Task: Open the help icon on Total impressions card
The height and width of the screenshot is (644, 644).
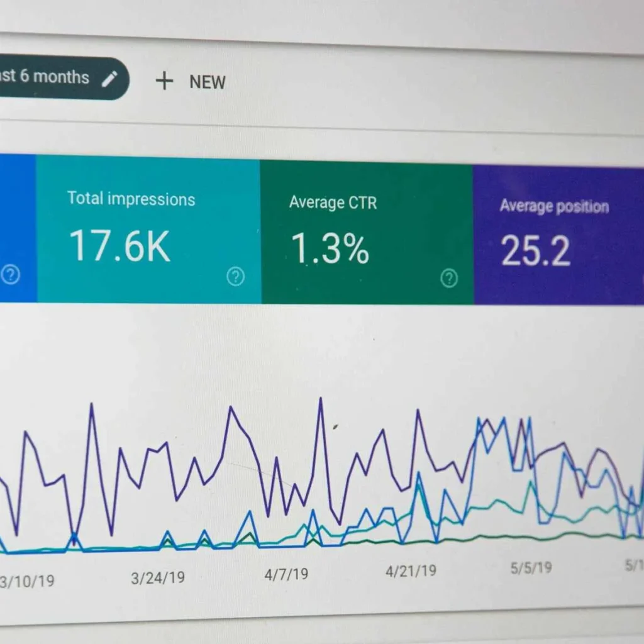Action: [x=235, y=275]
